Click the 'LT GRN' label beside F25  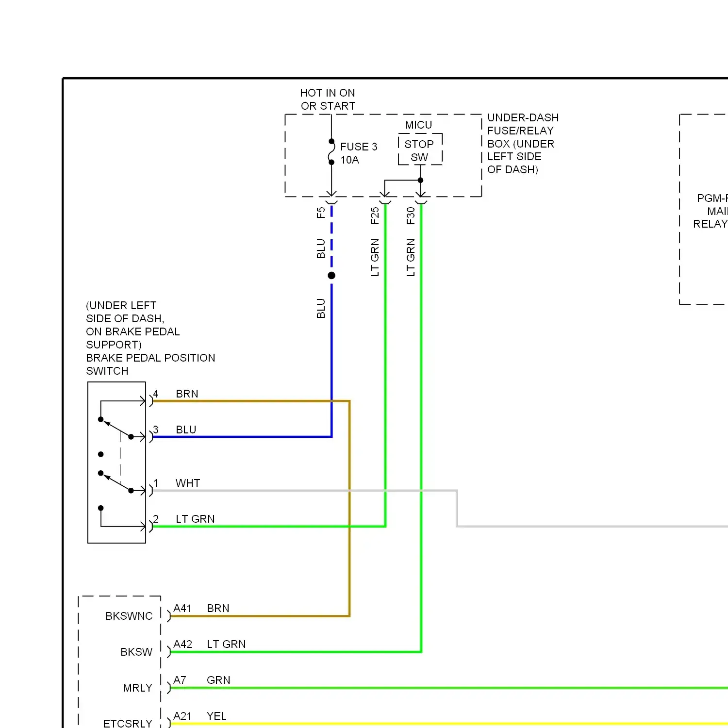pos(375,258)
